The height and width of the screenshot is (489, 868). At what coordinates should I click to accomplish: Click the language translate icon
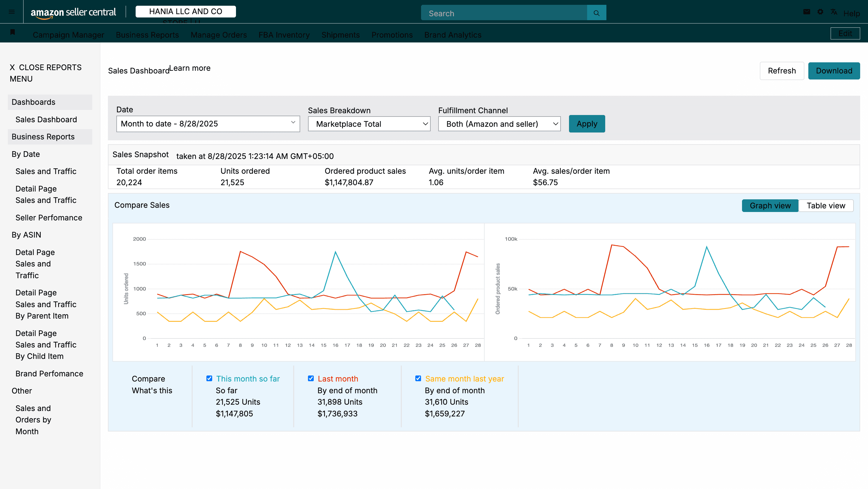tap(834, 12)
